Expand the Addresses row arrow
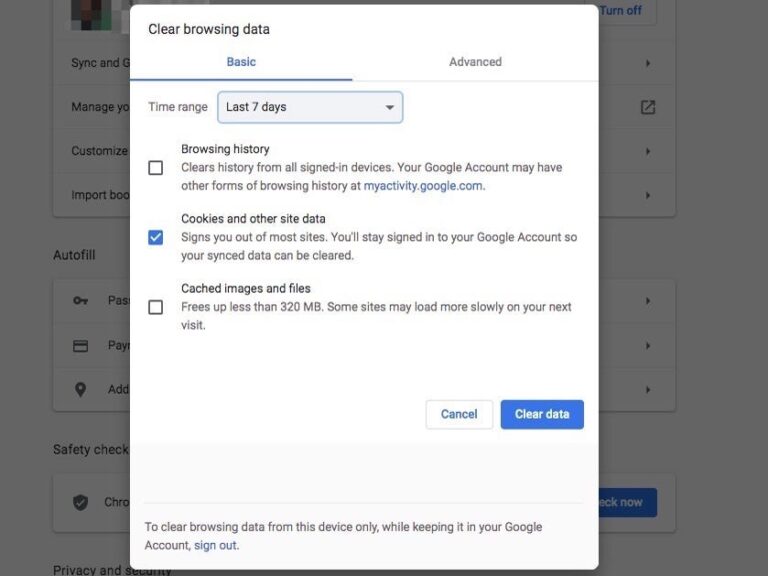Viewport: 768px width, 576px height. click(x=648, y=390)
